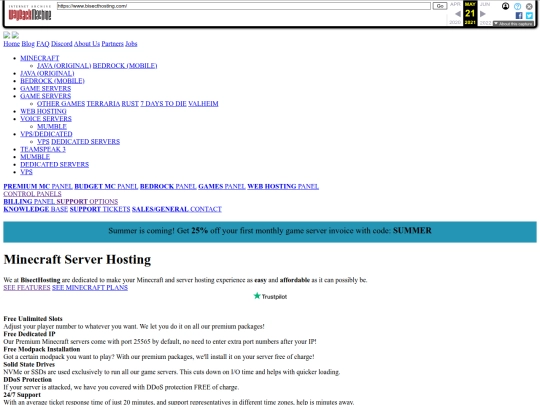Image resolution: width=540 pixels, height=405 pixels.
Task: Open the FAQ link
Action: [43, 44]
